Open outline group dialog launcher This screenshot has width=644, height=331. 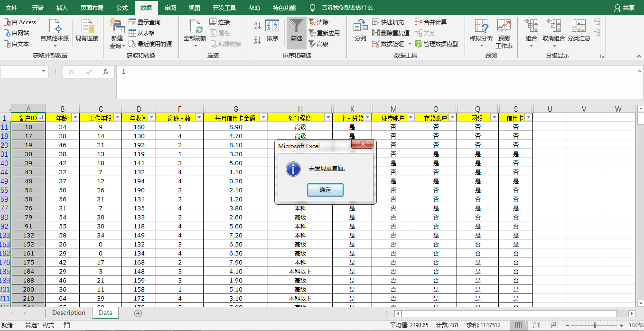click(x=602, y=56)
